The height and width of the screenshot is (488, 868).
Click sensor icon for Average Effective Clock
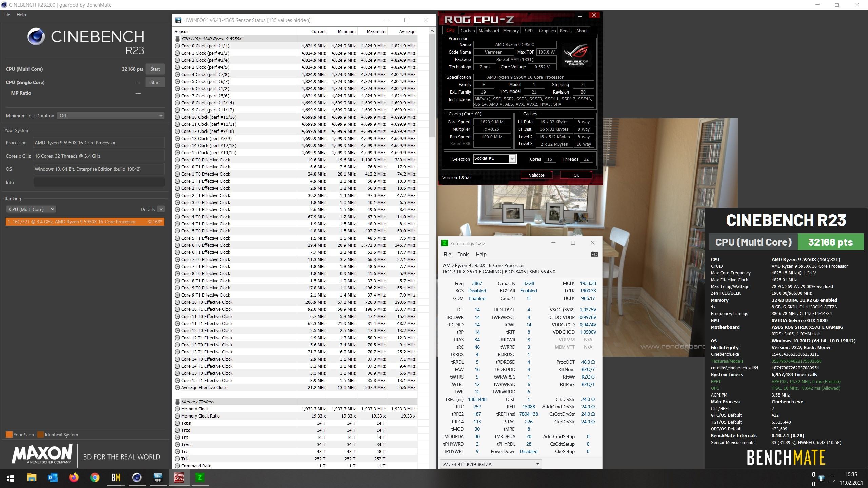177,387
